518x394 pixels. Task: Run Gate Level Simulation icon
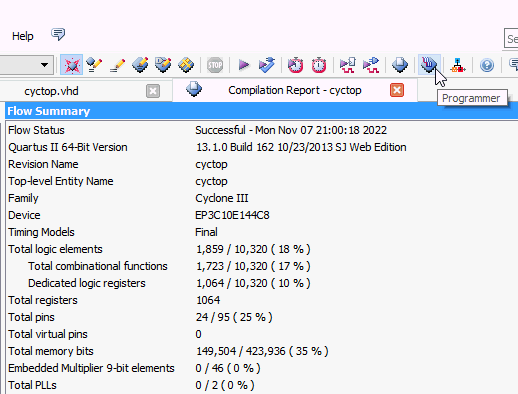[x=371, y=65]
